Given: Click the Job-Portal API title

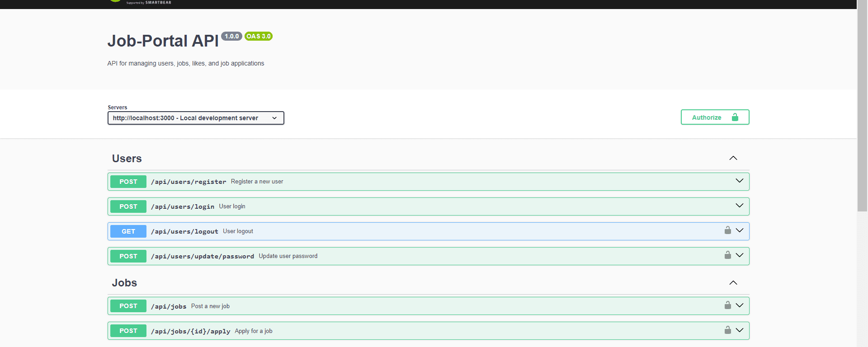Looking at the screenshot, I should click(x=163, y=41).
